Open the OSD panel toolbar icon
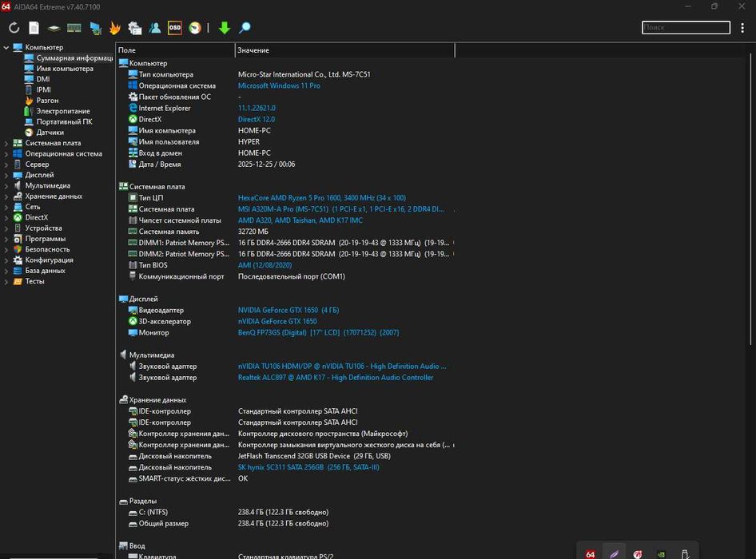This screenshot has width=756, height=559. coord(174,28)
